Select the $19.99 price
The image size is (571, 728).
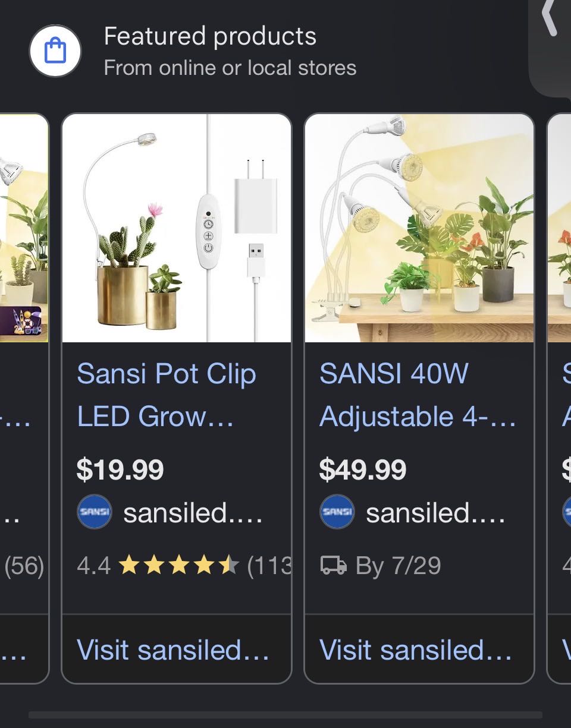120,470
